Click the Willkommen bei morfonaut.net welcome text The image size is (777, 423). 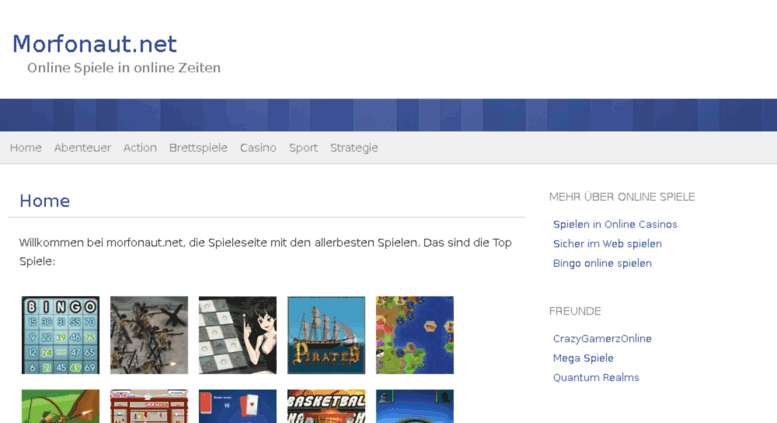click(266, 252)
